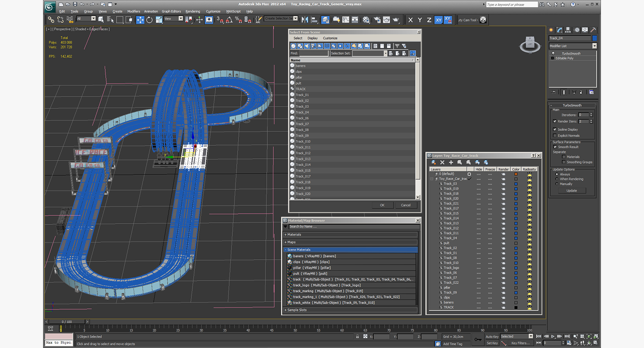Click the Mirror tool icon

point(305,20)
